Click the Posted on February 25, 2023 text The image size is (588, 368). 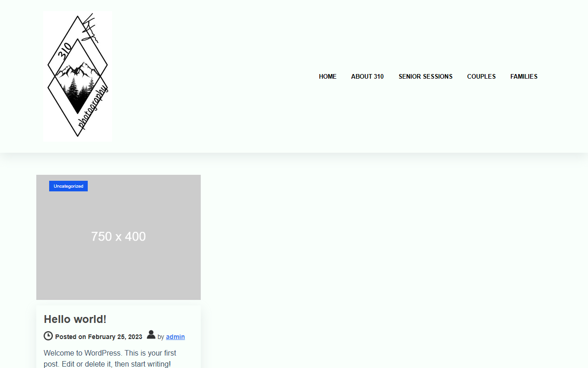click(99, 337)
